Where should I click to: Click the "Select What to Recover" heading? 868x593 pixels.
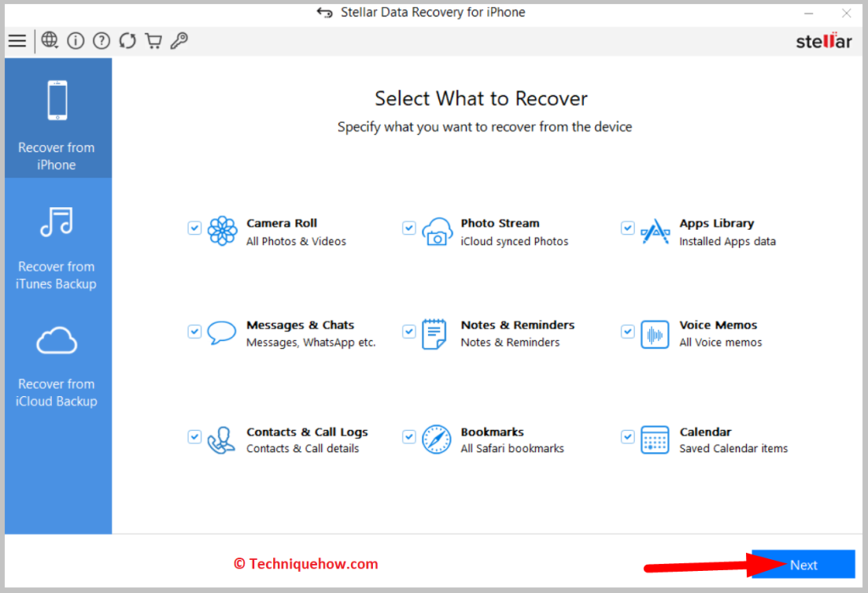point(481,98)
